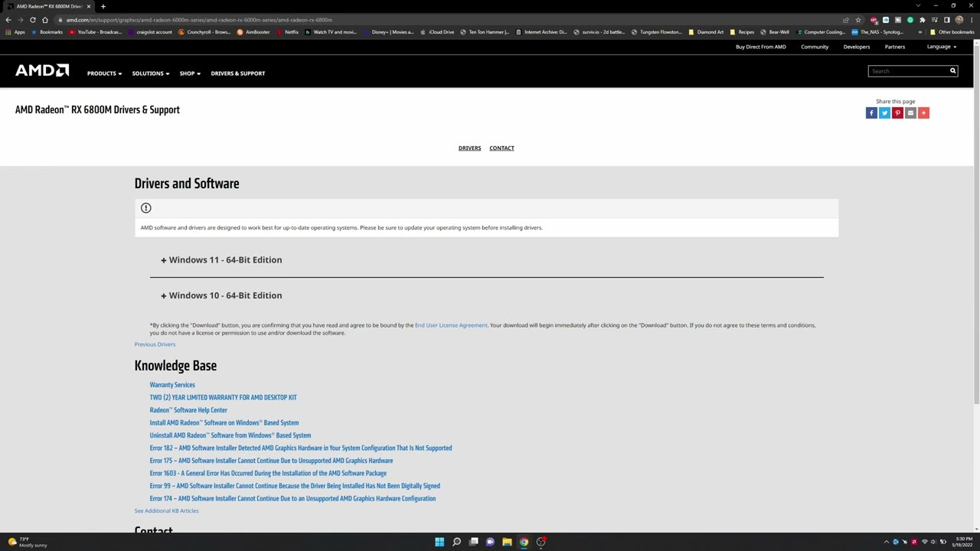
Task: Select the AMD Radeon RX 6800M browser tab
Action: (x=47, y=6)
